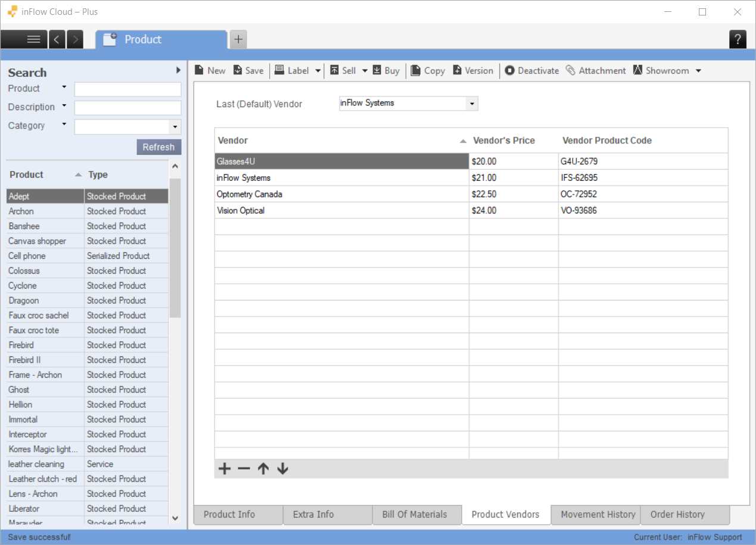Open the Movement History tab
Image resolution: width=756 pixels, height=545 pixels.
[596, 515]
